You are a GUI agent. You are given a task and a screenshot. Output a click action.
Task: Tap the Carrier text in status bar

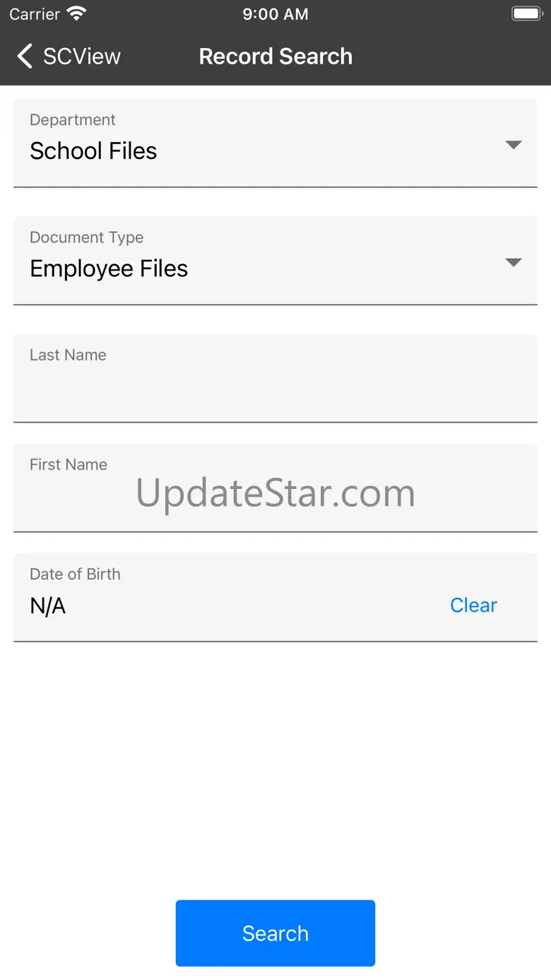click(35, 14)
